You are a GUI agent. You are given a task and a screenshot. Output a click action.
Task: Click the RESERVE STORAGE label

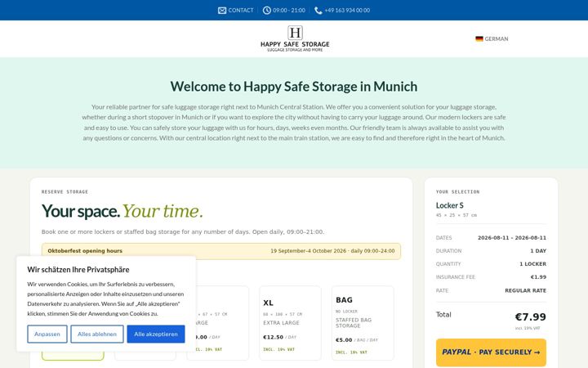65,192
